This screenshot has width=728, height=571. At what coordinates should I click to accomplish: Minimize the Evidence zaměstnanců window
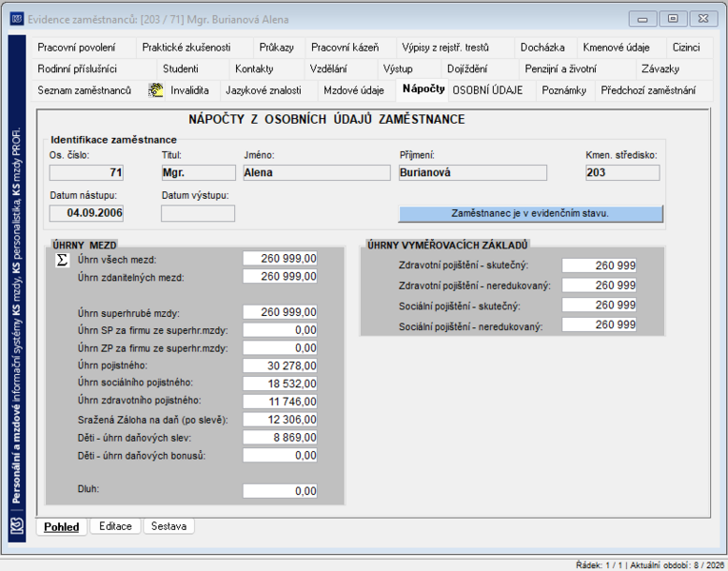pos(642,19)
